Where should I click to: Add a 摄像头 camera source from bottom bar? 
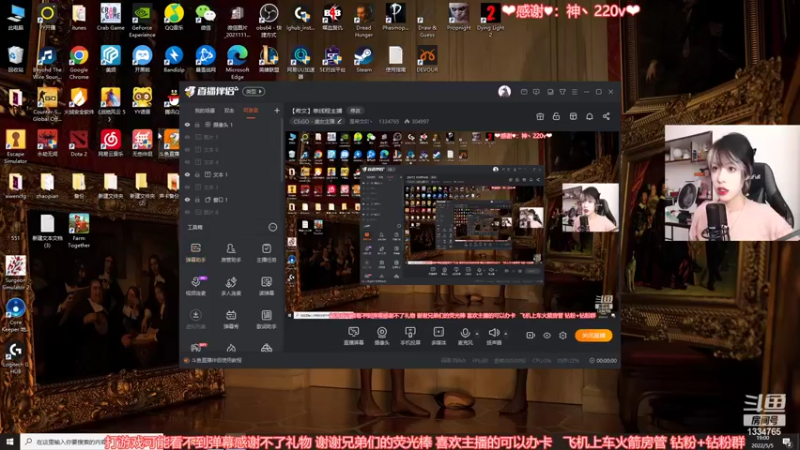tap(382, 336)
